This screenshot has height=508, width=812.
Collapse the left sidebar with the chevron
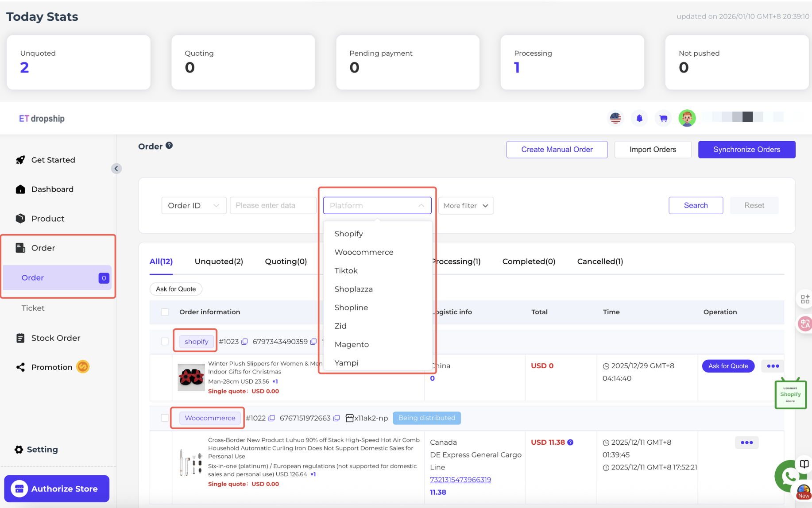tap(116, 169)
